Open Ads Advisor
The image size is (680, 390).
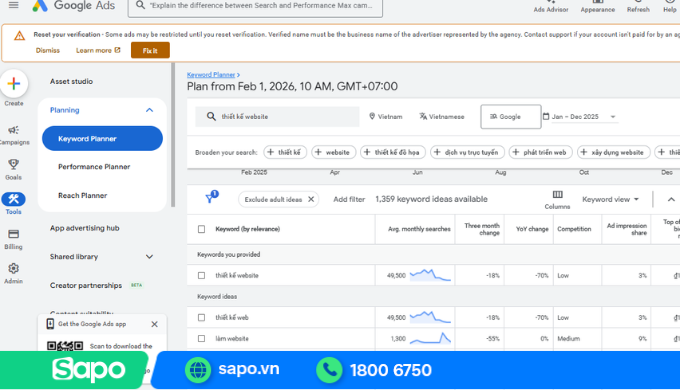click(551, 6)
